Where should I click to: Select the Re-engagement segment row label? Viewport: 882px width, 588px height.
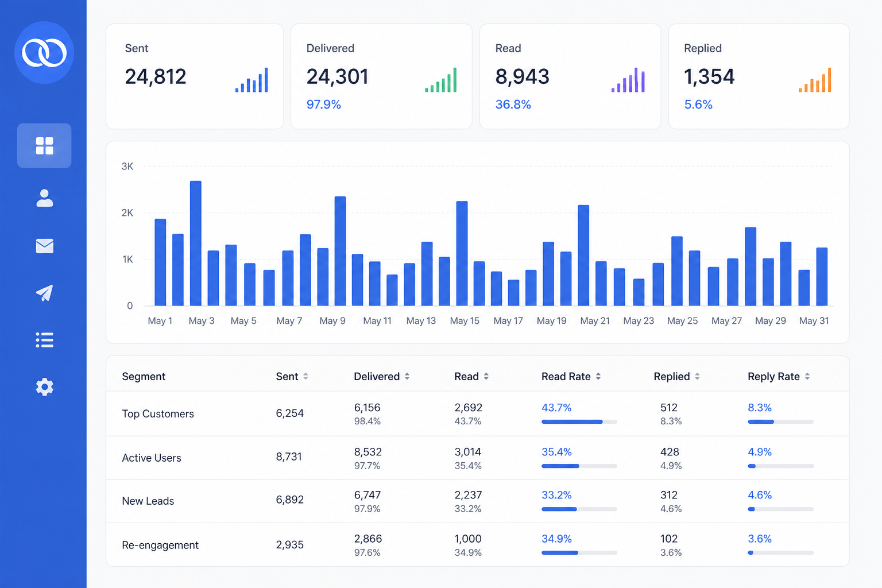[160, 545]
